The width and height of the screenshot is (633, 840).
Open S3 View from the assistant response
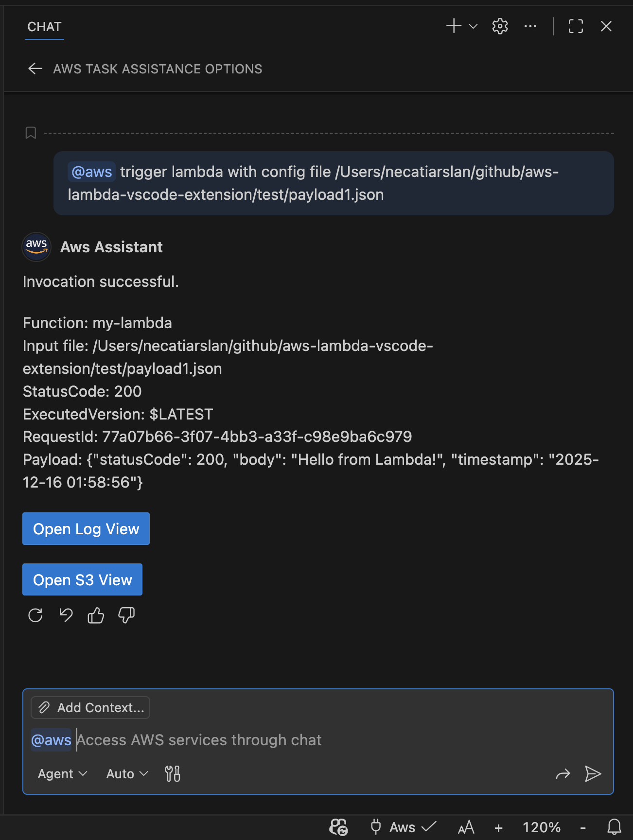[82, 579]
